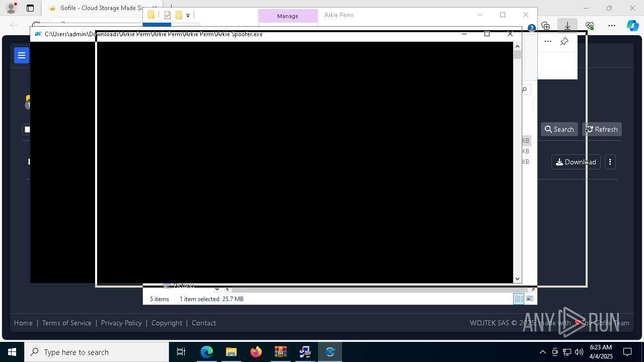Close the Gofile browser tab
The image size is (644, 362).
[154, 8]
